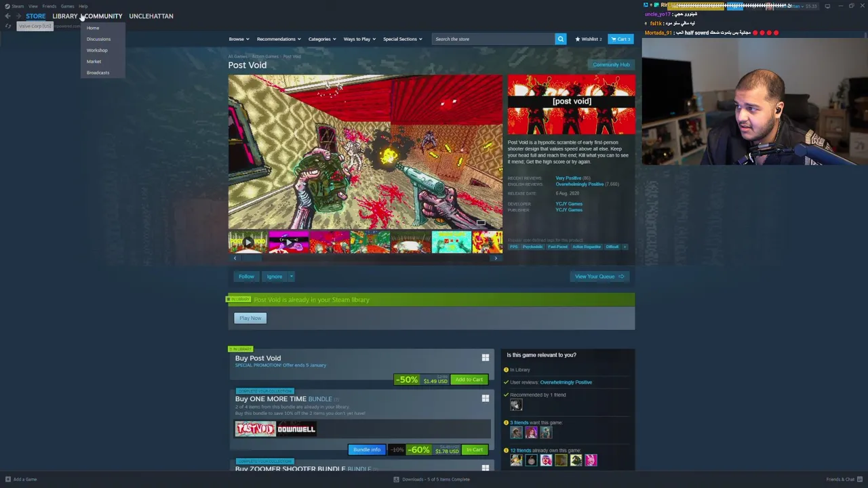Open first avatar under friends want this game
The width and height of the screenshot is (868, 488).
coord(516,432)
